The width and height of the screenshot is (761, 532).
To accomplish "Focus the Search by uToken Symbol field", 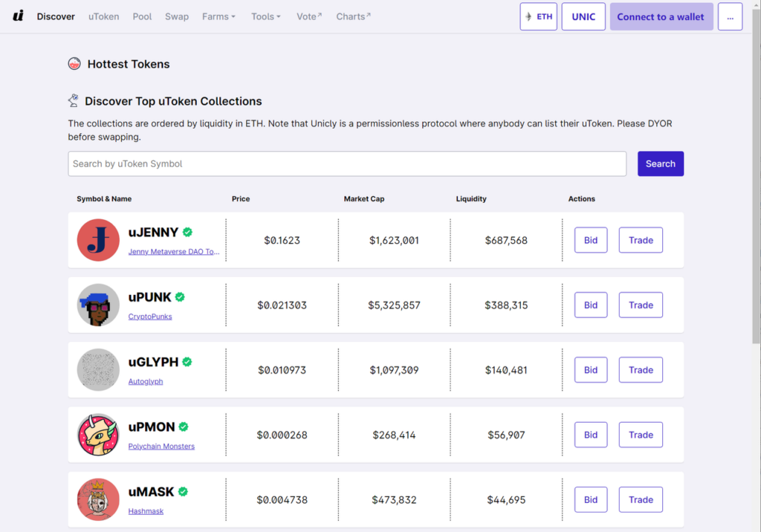I will 347,163.
